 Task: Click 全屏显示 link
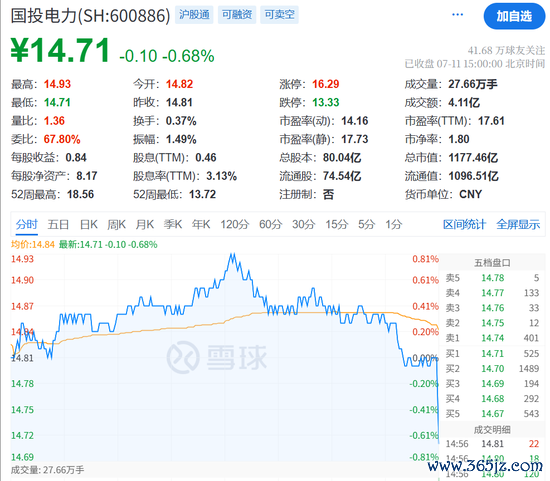[x=518, y=224]
